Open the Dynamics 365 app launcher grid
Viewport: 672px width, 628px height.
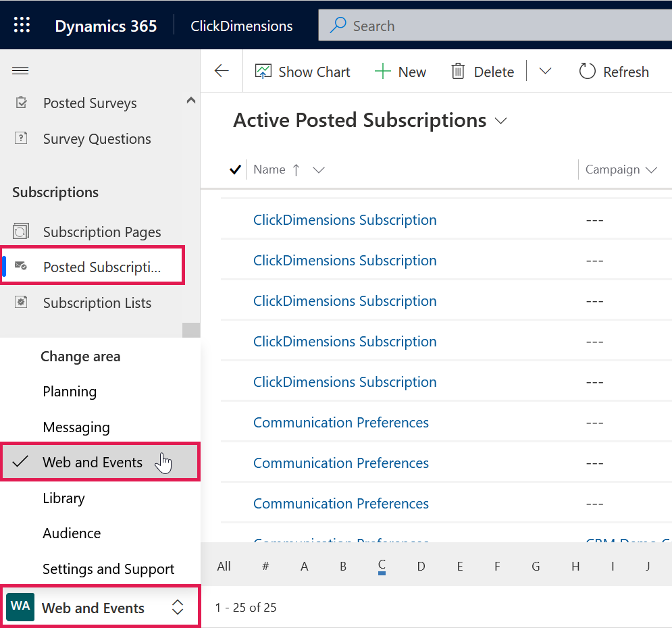click(x=22, y=25)
